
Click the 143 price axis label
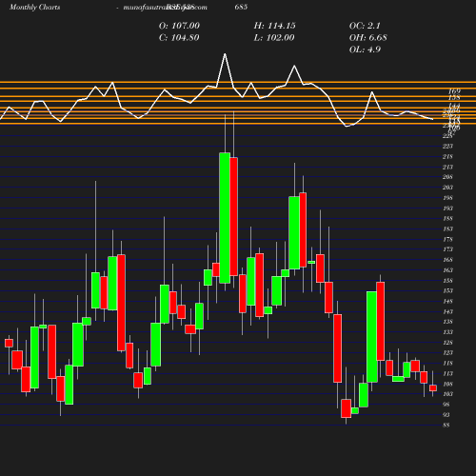coord(447,312)
